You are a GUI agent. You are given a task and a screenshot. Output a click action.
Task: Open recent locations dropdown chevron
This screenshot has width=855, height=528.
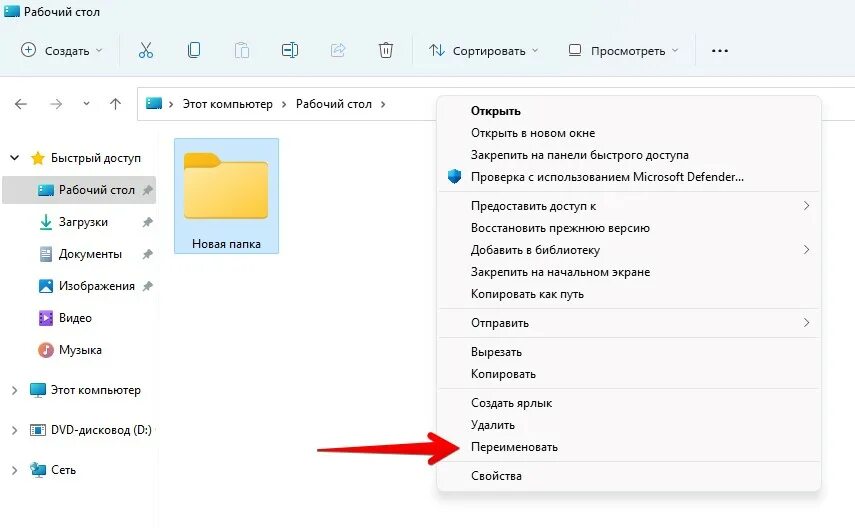pos(86,104)
